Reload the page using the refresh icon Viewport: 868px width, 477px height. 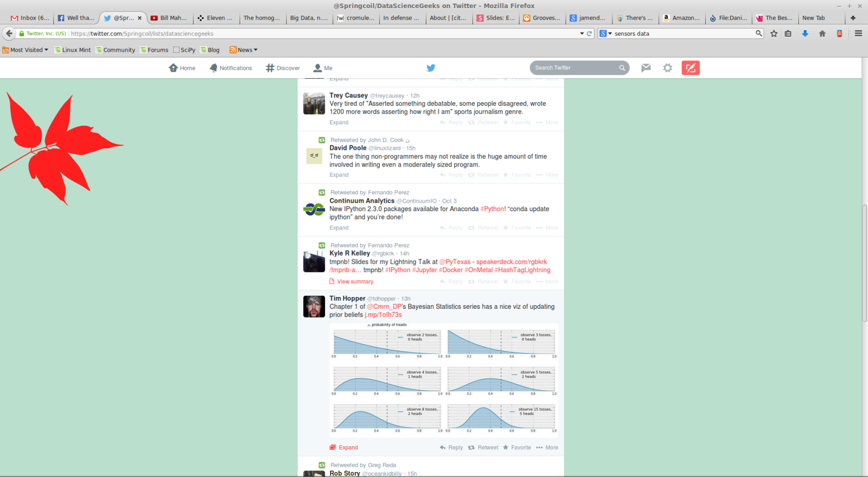click(589, 34)
